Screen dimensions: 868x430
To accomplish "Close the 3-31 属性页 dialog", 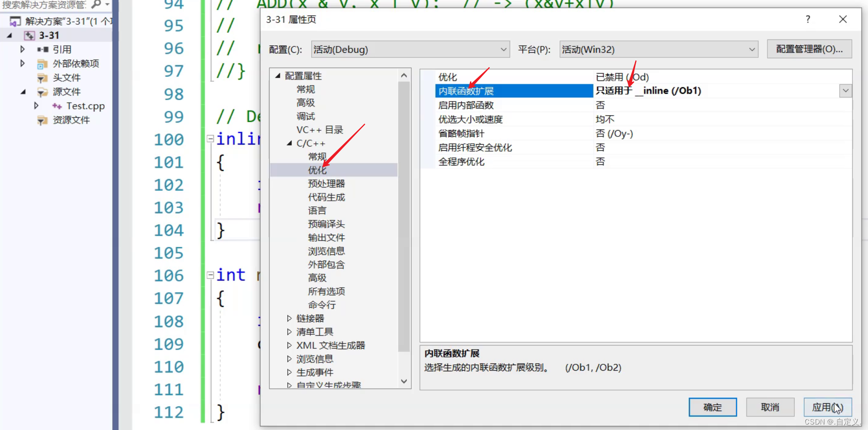I will pyautogui.click(x=843, y=19).
